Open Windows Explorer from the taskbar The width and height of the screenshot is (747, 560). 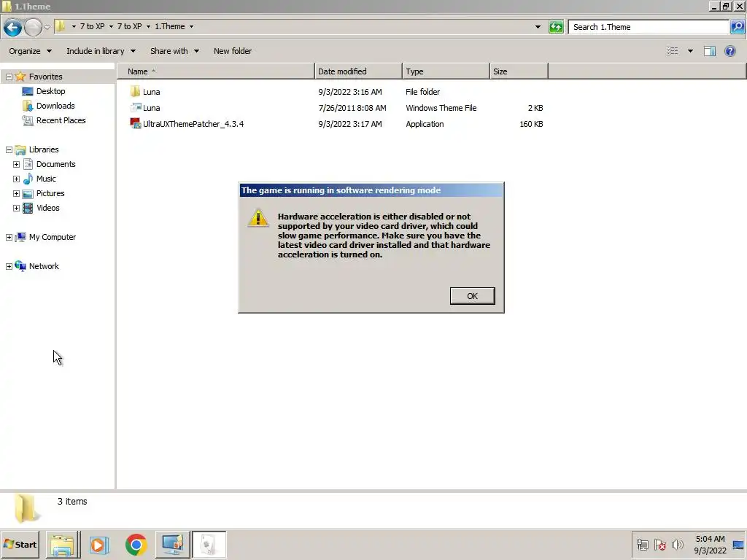[x=63, y=545]
